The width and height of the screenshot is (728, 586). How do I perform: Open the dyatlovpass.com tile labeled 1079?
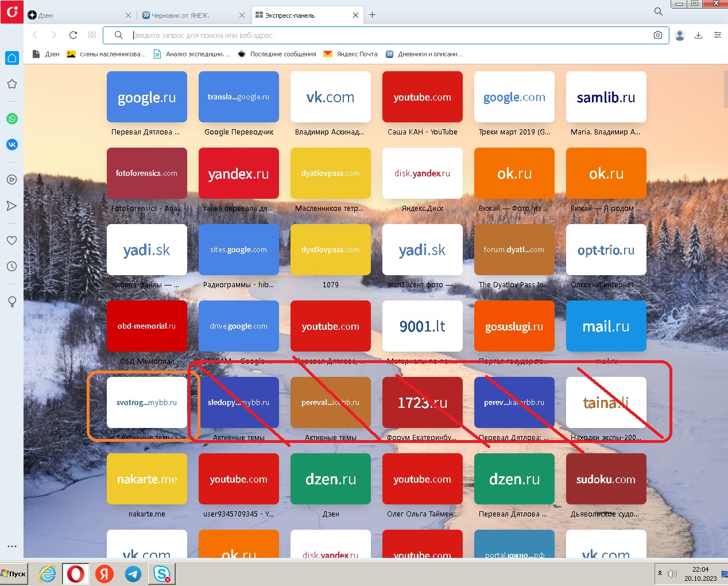(331, 249)
